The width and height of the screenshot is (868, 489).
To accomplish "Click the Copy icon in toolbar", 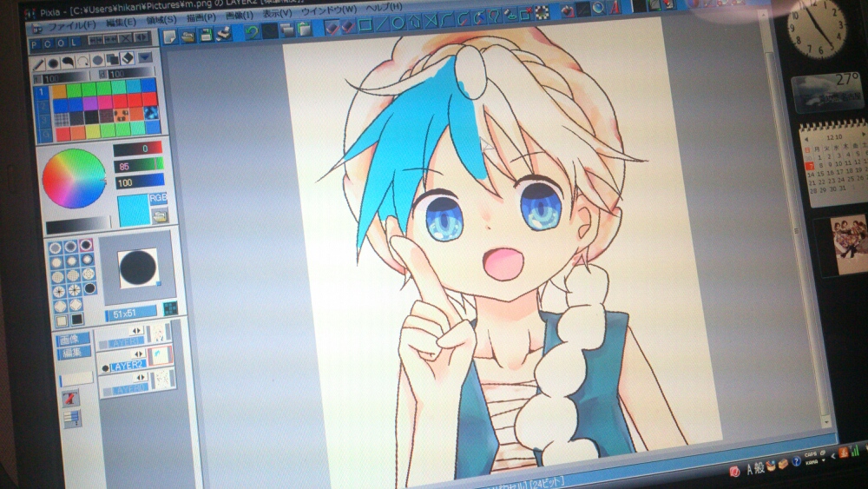I will point(287,30).
